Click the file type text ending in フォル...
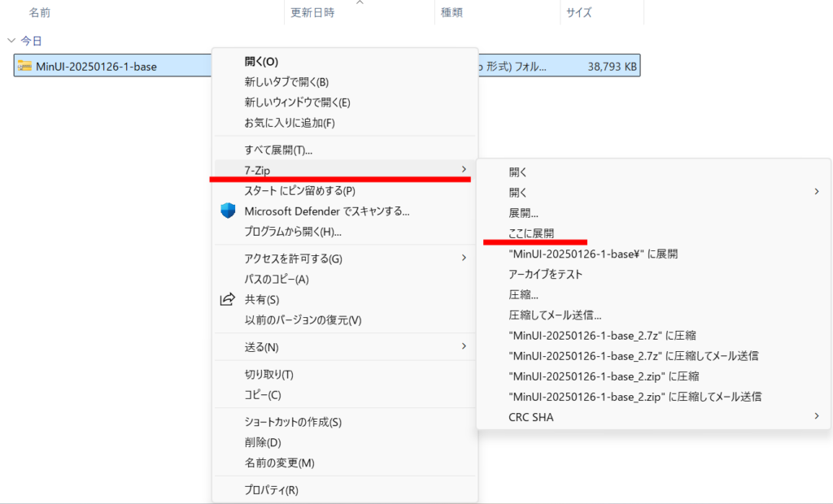833x504 pixels. click(512, 67)
